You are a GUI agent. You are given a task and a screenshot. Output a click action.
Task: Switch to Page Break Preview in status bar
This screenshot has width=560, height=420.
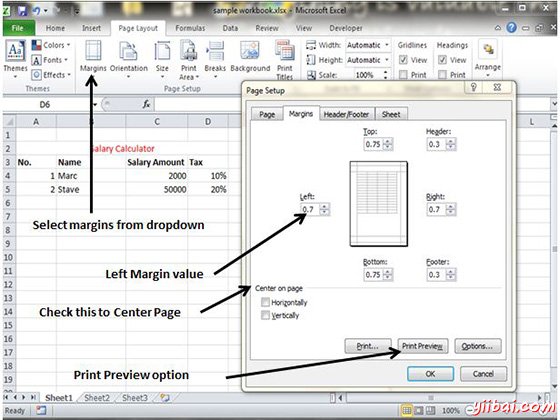(431, 411)
